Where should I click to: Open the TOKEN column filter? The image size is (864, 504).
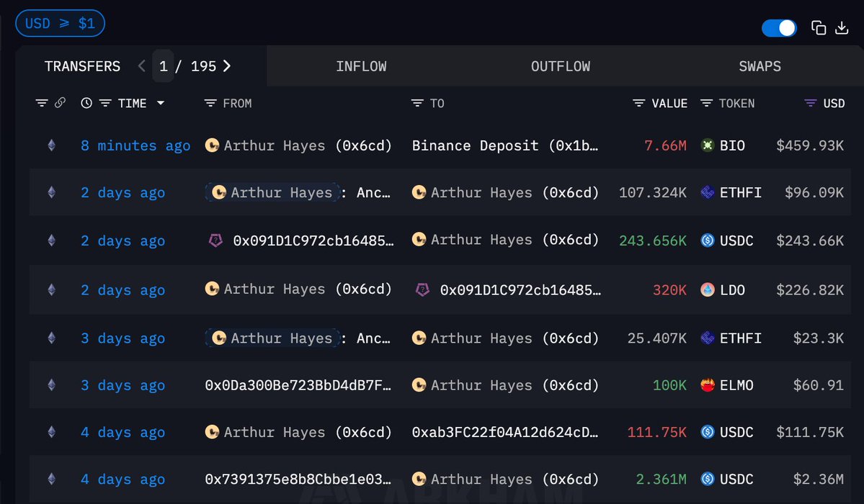click(x=706, y=103)
